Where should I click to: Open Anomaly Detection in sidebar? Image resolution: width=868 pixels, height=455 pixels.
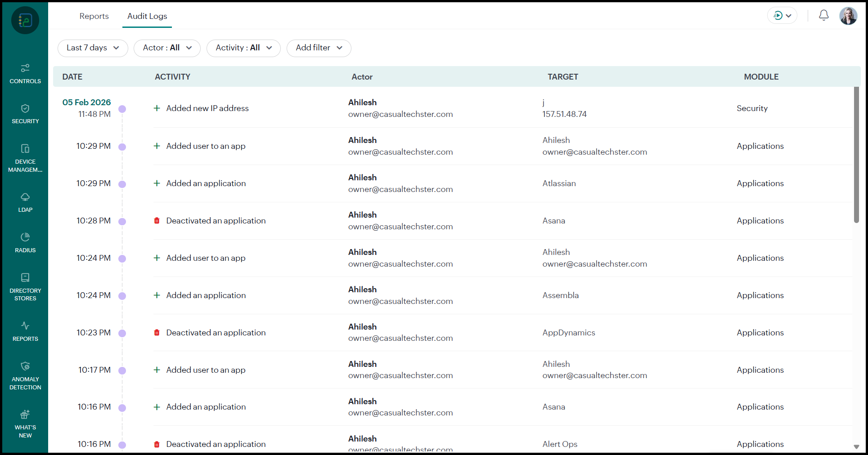(x=25, y=375)
